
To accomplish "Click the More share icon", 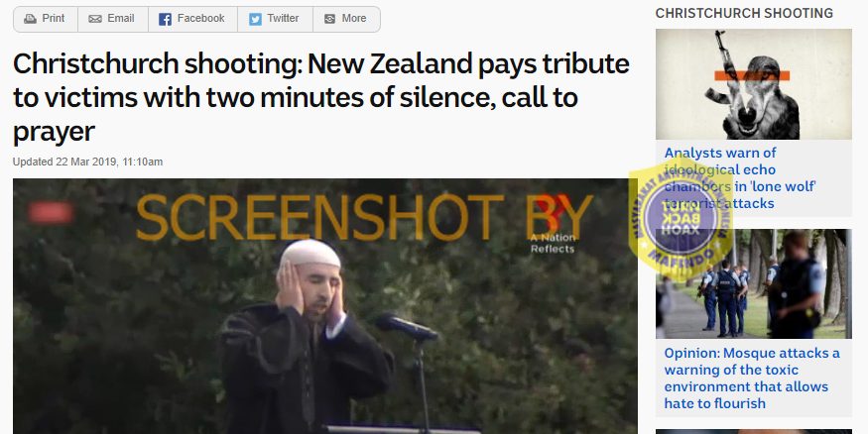I will click(x=330, y=19).
